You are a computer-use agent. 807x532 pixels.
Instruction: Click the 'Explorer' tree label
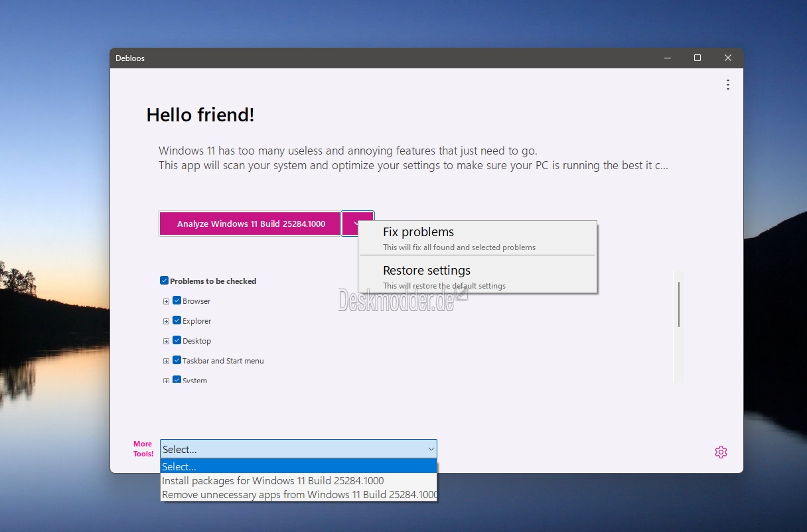click(197, 321)
